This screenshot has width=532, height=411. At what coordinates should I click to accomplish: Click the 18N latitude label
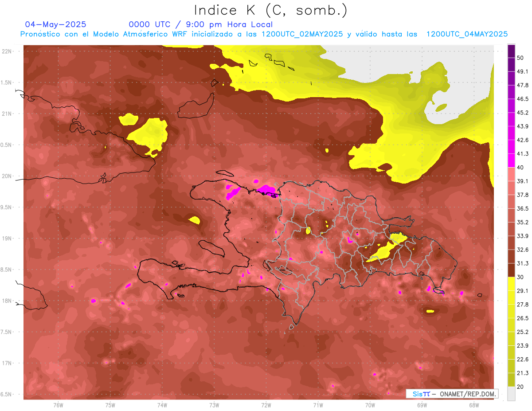click(x=7, y=301)
